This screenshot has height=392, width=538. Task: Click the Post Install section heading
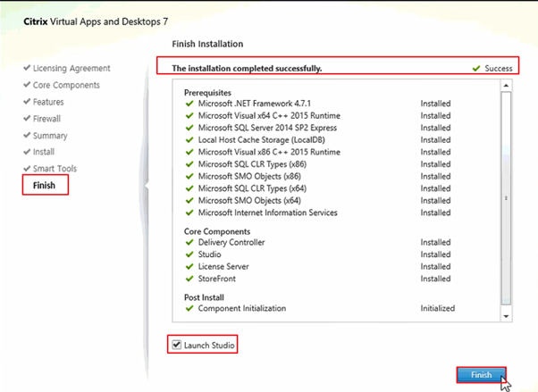204,297
